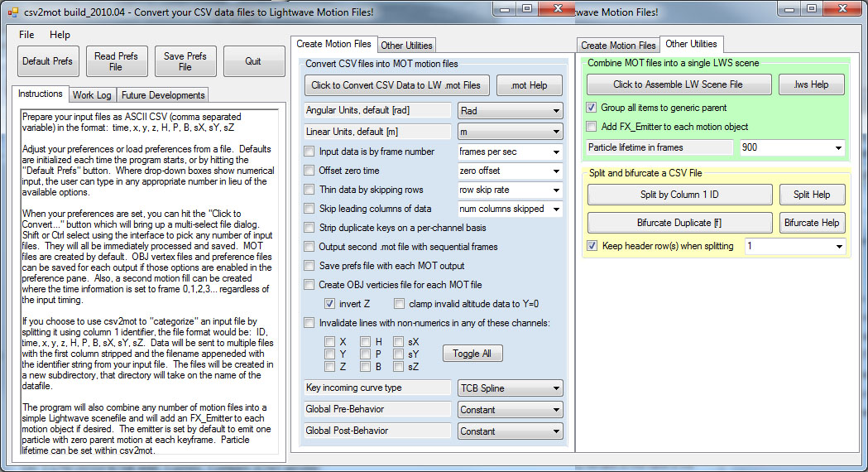Enable Skip leading columns of data
The image size is (868, 472).
(309, 209)
